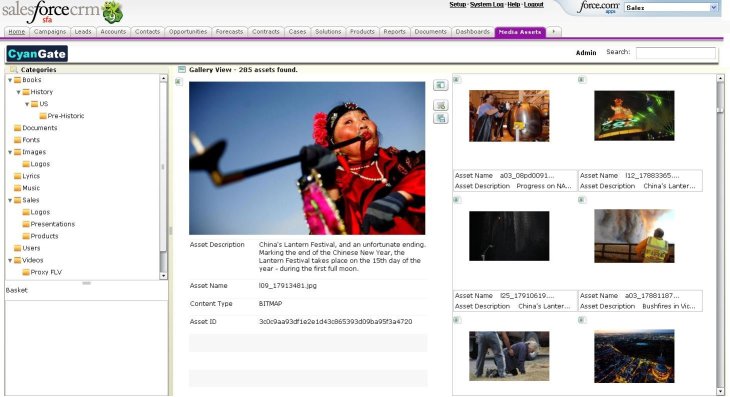Click gallery scrollbar up arrow
730x397 pixels.
click(x=720, y=78)
